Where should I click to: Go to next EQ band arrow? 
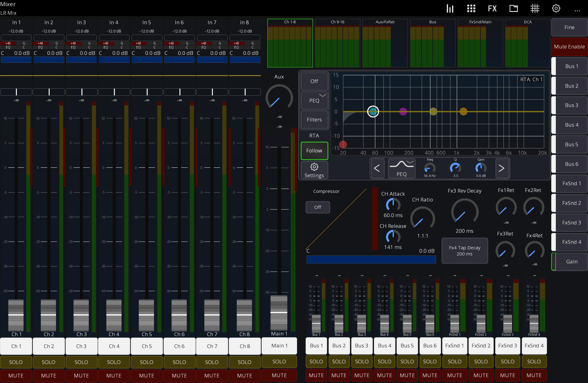tap(502, 168)
